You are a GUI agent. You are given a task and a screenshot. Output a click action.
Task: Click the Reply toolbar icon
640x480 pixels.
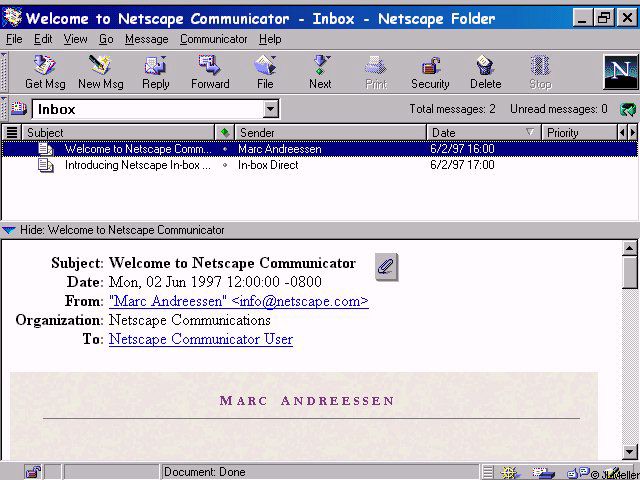point(155,72)
